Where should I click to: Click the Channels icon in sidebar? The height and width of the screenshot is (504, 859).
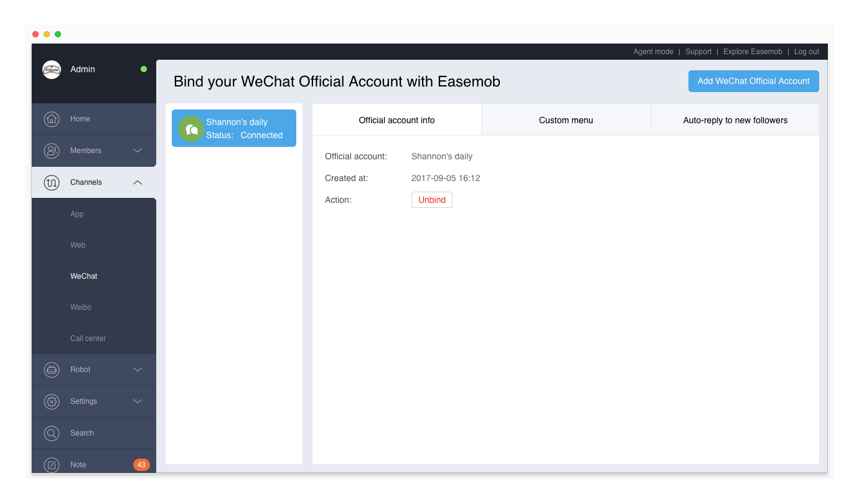[52, 182]
